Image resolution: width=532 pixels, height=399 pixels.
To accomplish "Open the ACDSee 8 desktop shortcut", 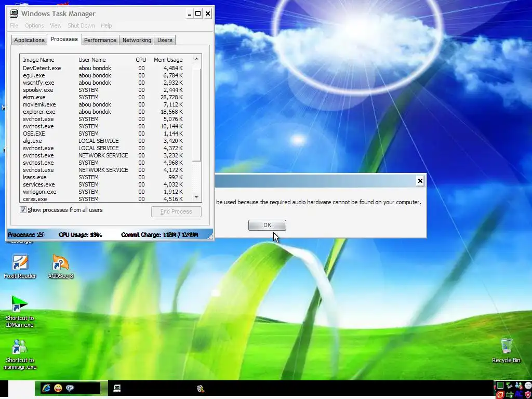I will point(60,267).
